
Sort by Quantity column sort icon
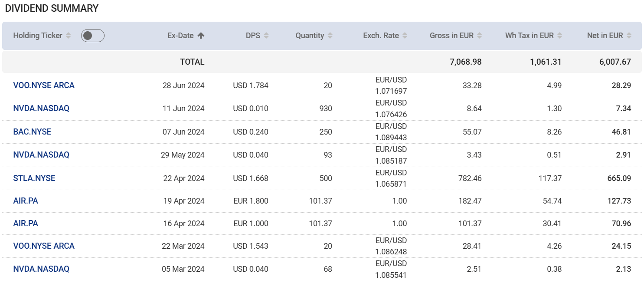pyautogui.click(x=330, y=36)
